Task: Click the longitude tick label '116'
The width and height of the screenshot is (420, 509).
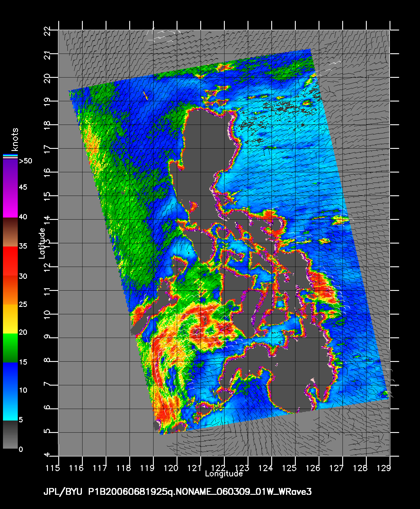Action: (x=77, y=468)
